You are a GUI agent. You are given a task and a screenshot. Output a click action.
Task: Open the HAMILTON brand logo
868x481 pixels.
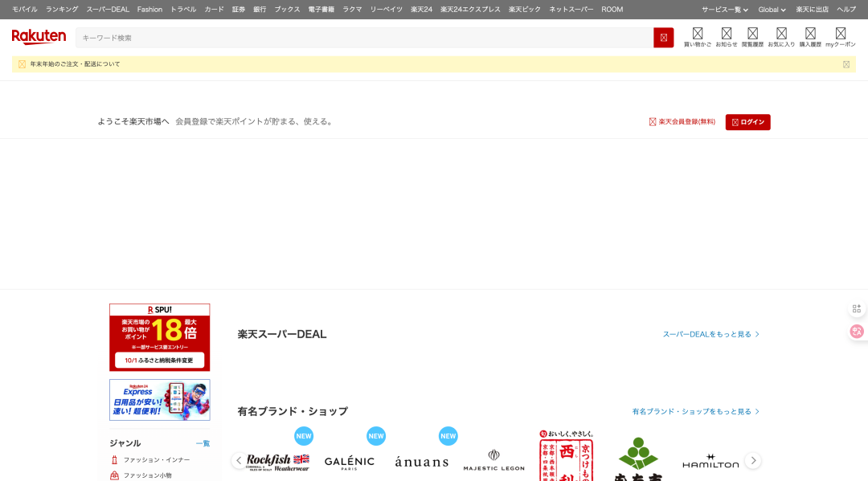710,461
